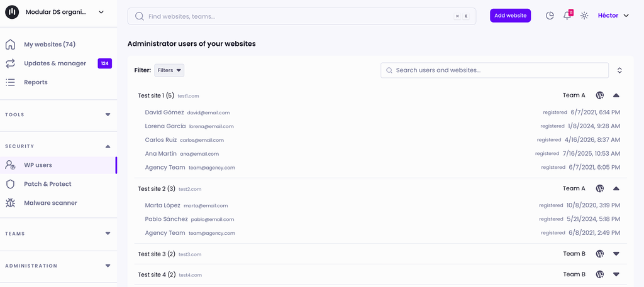The height and width of the screenshot is (287, 644).
Task: Click the test1.com domain text
Action: click(189, 96)
